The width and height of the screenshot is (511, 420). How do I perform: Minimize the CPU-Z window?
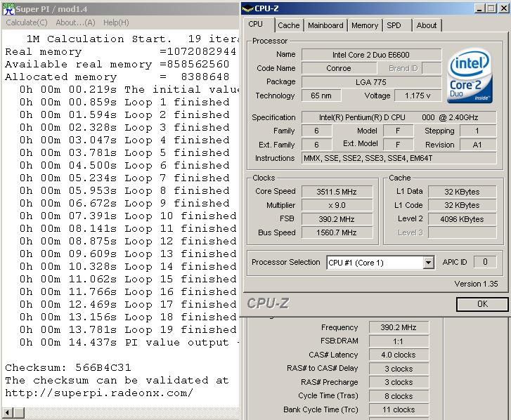(x=479, y=9)
